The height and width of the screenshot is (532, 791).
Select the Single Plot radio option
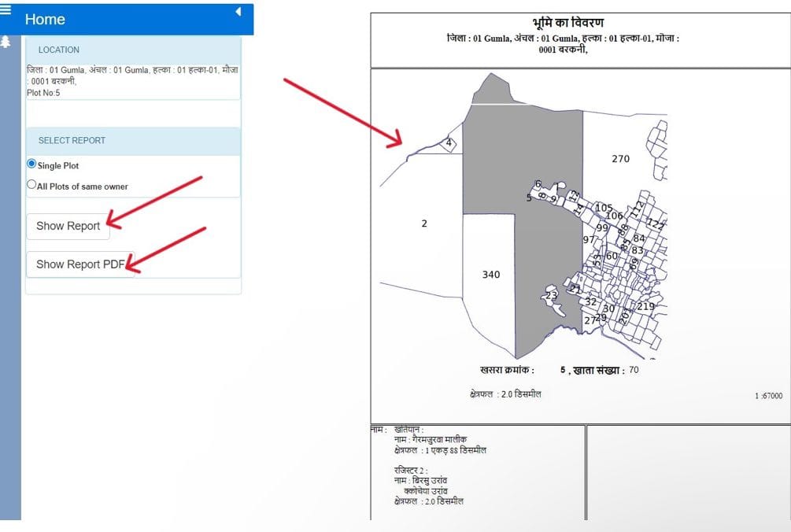32,164
